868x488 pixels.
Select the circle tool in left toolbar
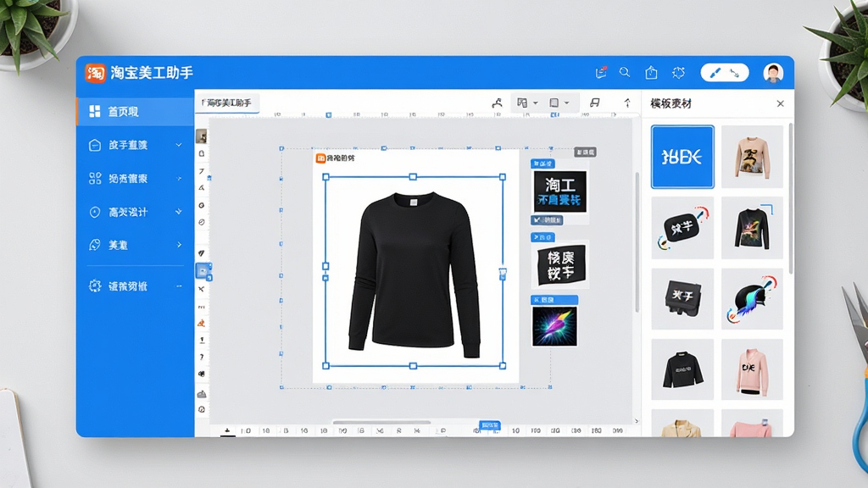(202, 205)
